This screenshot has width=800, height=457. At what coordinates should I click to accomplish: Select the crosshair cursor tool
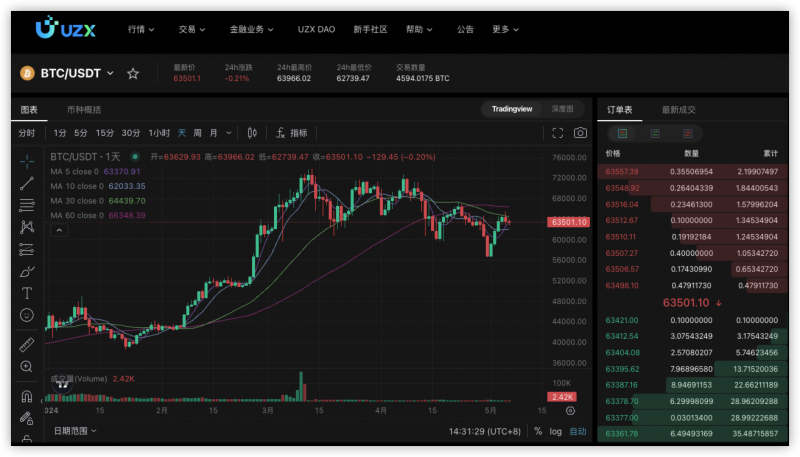click(x=27, y=161)
